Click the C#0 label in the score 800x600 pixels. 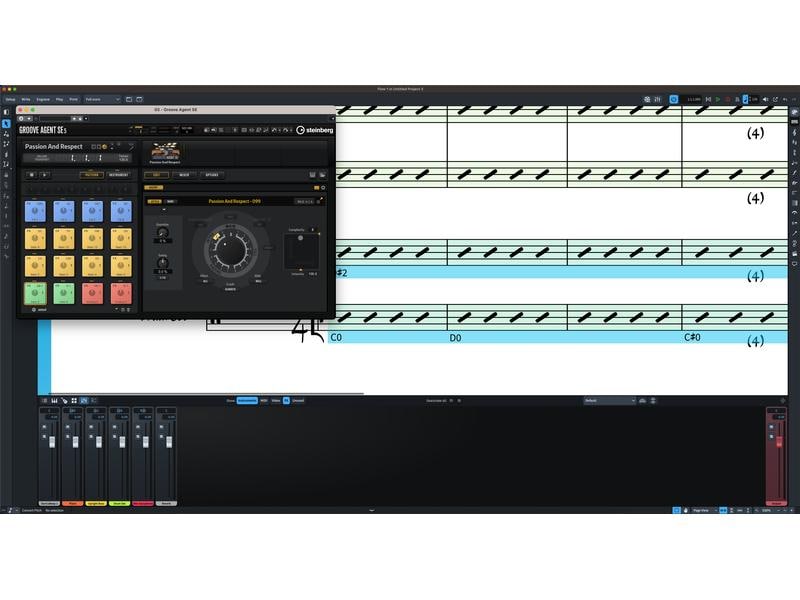(x=692, y=337)
